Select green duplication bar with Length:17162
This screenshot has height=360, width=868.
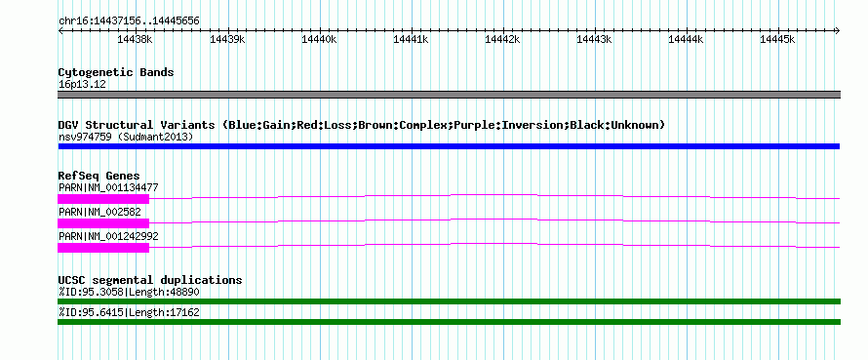[x=449, y=322]
